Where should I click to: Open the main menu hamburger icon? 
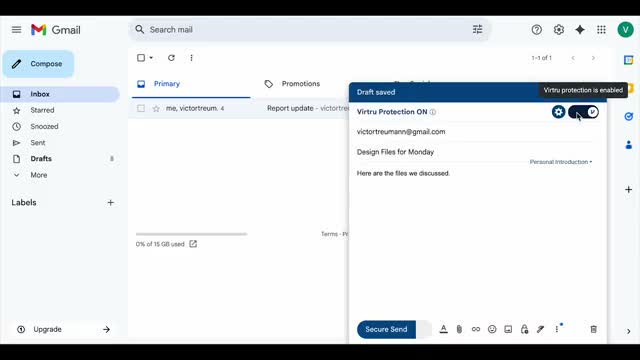point(16,30)
